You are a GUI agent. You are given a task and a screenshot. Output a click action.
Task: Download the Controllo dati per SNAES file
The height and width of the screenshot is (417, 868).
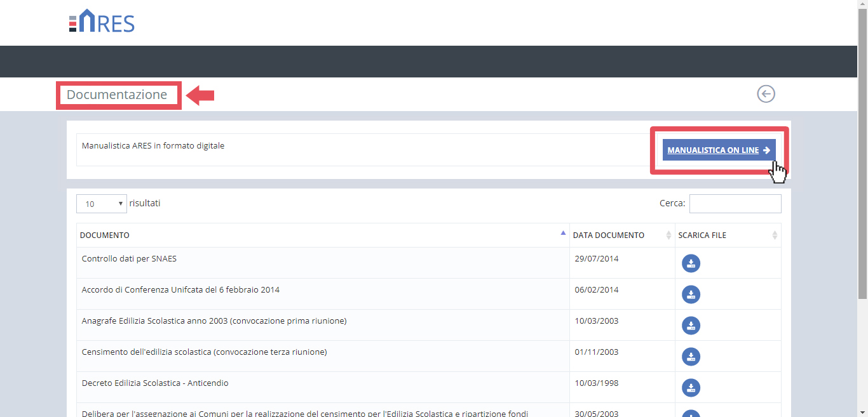click(691, 263)
